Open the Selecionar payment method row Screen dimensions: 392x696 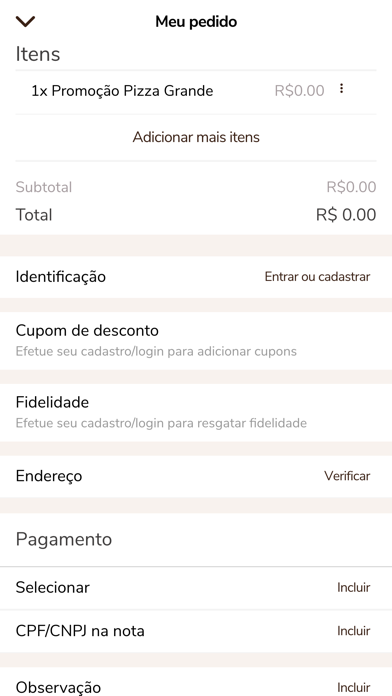(x=196, y=587)
